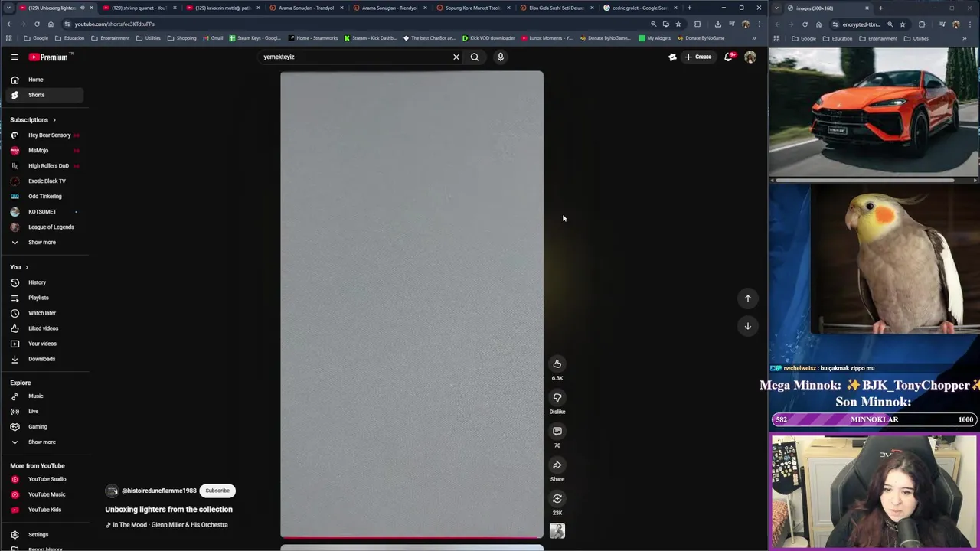Open the MsMojo subscription
Viewport: 980px width, 551px height.
[46, 150]
